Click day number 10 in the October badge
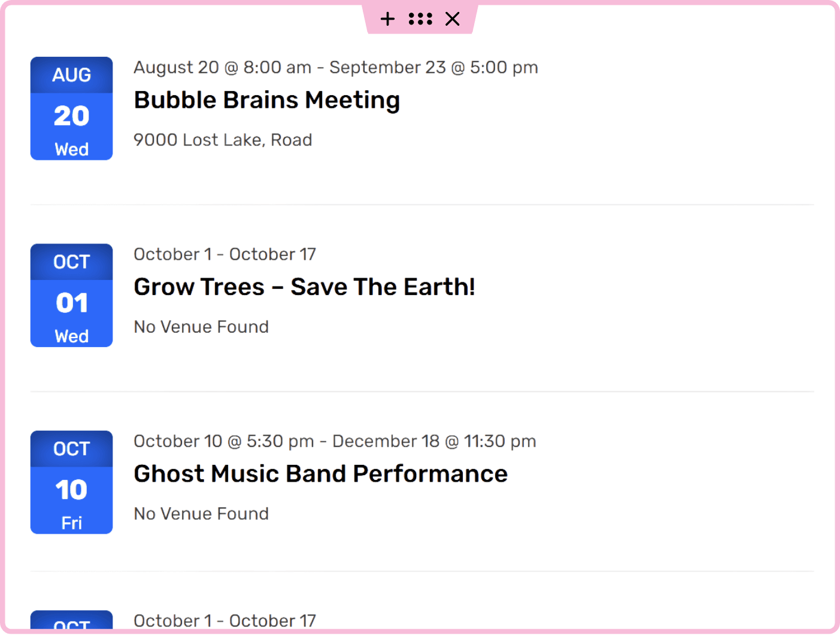The image size is (840, 636). click(x=71, y=490)
